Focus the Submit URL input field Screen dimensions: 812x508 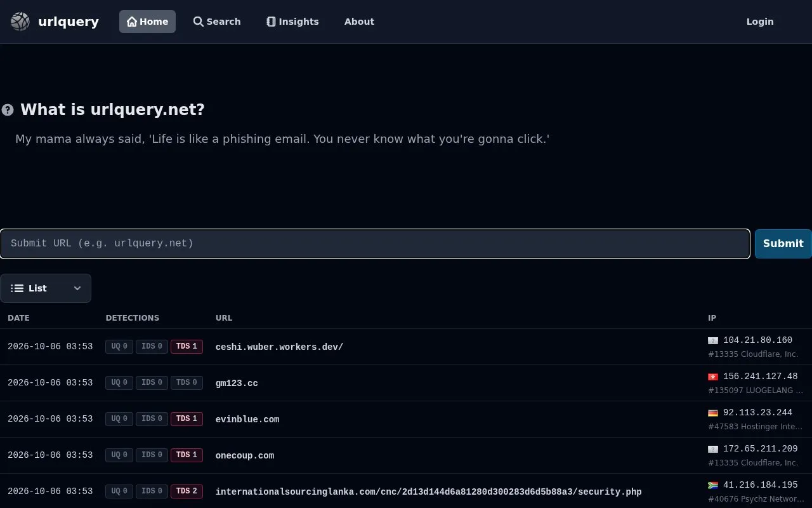(x=375, y=244)
